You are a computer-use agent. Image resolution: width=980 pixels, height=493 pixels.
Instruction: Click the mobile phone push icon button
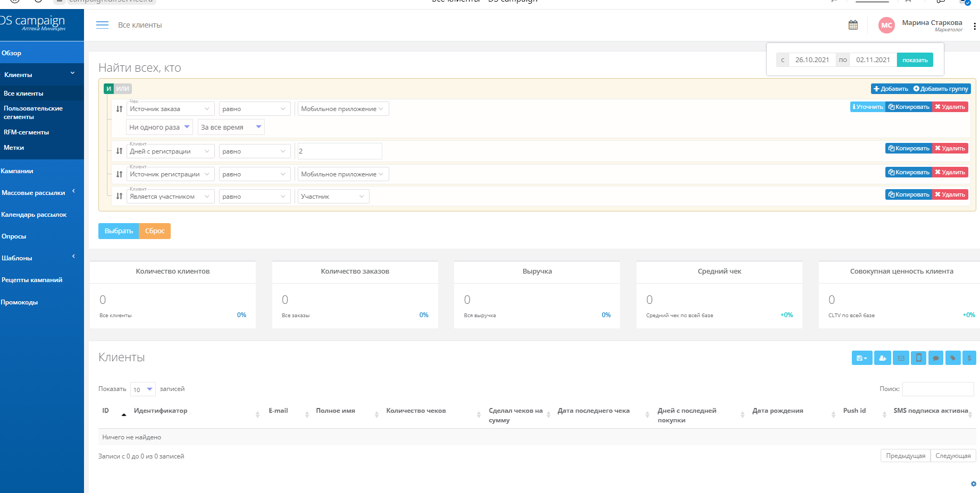(x=918, y=358)
